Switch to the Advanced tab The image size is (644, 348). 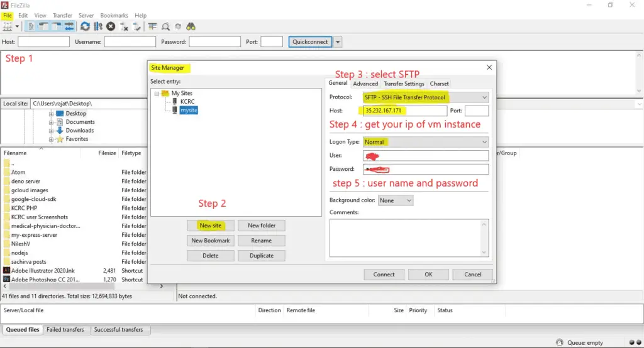tap(365, 84)
